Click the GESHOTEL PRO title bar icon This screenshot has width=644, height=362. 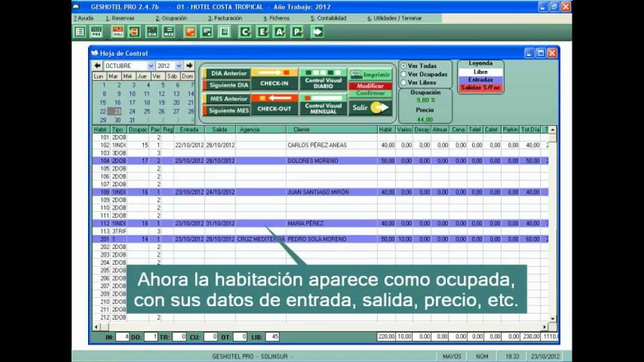click(x=77, y=7)
